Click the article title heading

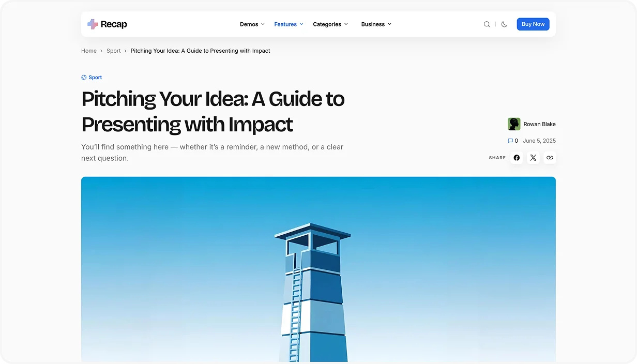click(213, 111)
